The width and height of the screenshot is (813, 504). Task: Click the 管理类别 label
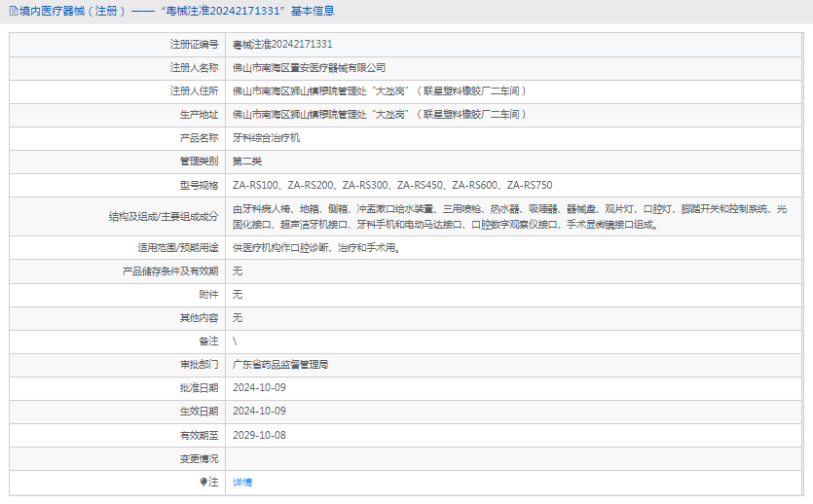click(199, 162)
